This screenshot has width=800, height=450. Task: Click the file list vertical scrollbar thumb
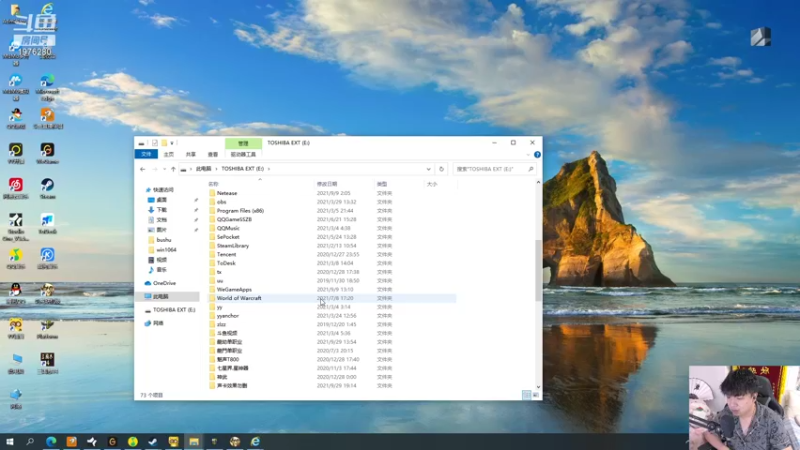point(538,270)
